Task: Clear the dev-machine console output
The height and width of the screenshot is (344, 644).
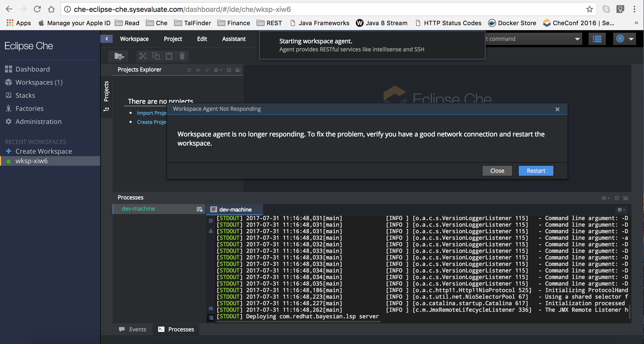Action: 211,221
